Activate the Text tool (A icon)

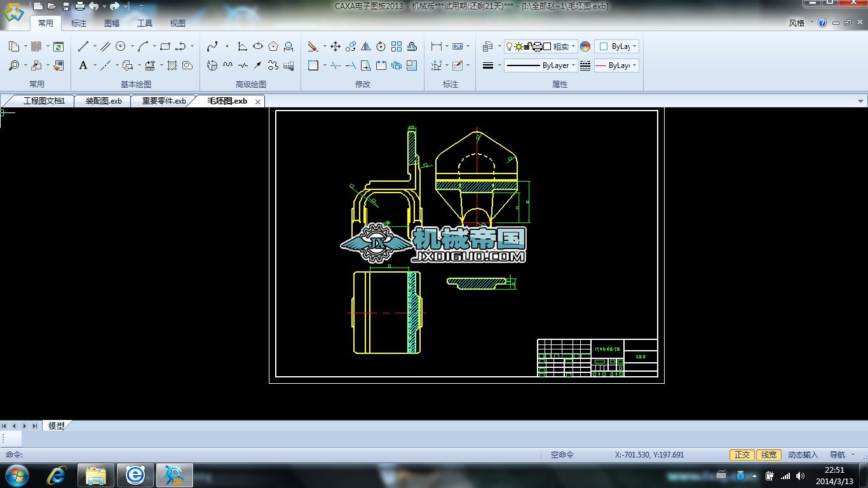click(83, 65)
